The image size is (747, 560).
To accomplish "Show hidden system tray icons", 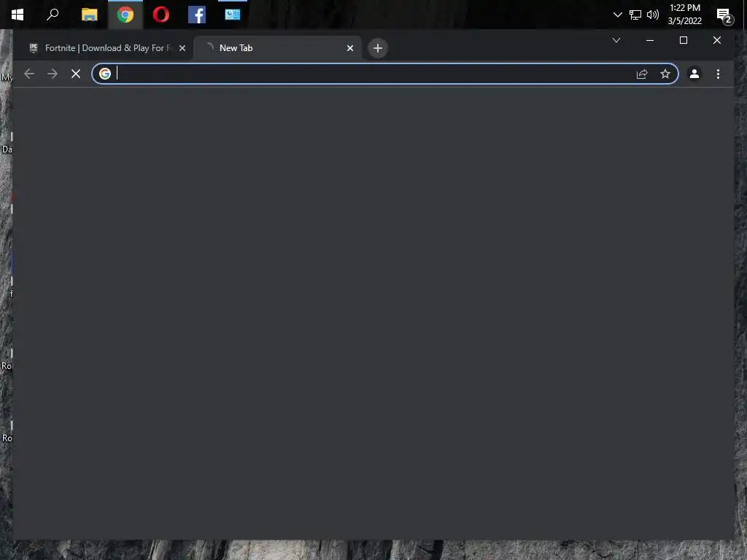I will click(x=617, y=15).
